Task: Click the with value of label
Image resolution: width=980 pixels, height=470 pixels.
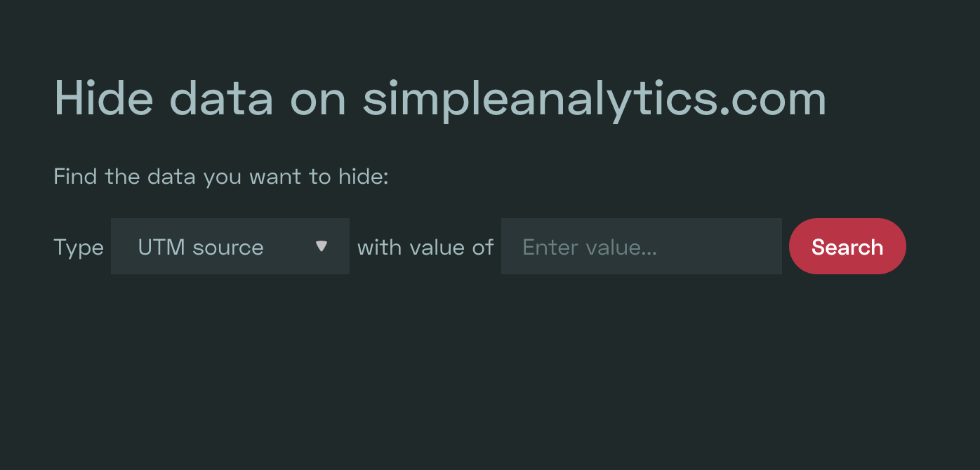Action: 425,247
